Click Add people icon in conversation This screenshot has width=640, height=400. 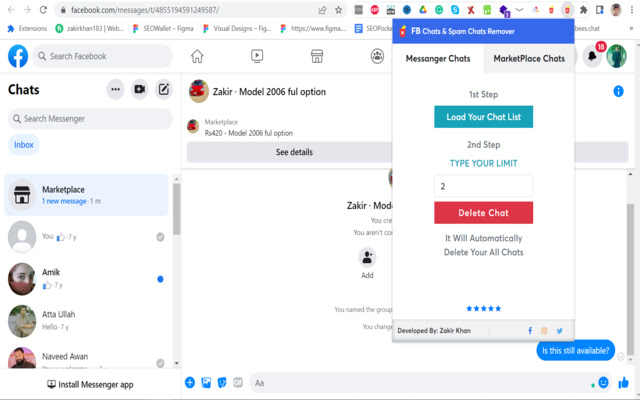pos(367,257)
